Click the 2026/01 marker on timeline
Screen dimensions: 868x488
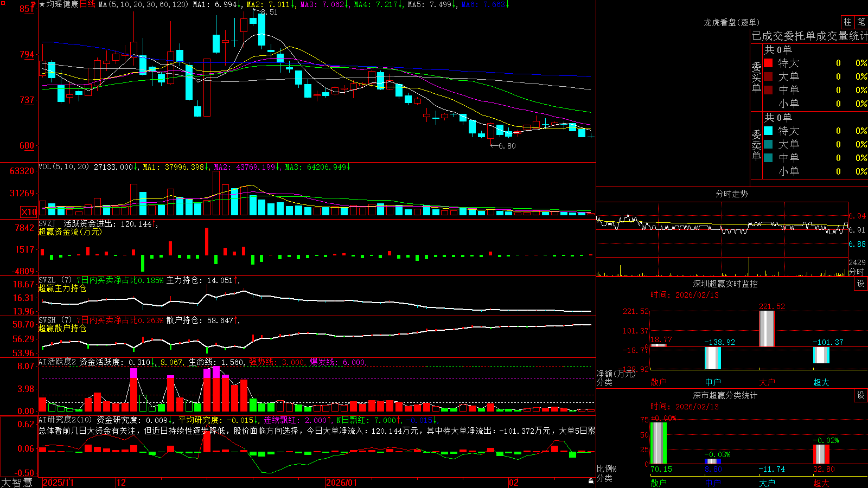(341, 483)
